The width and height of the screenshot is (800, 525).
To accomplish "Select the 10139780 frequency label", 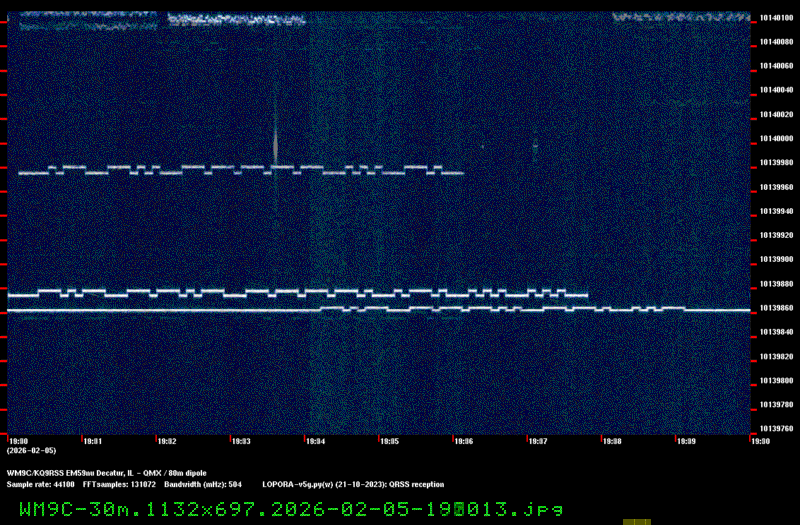I will point(776,405).
